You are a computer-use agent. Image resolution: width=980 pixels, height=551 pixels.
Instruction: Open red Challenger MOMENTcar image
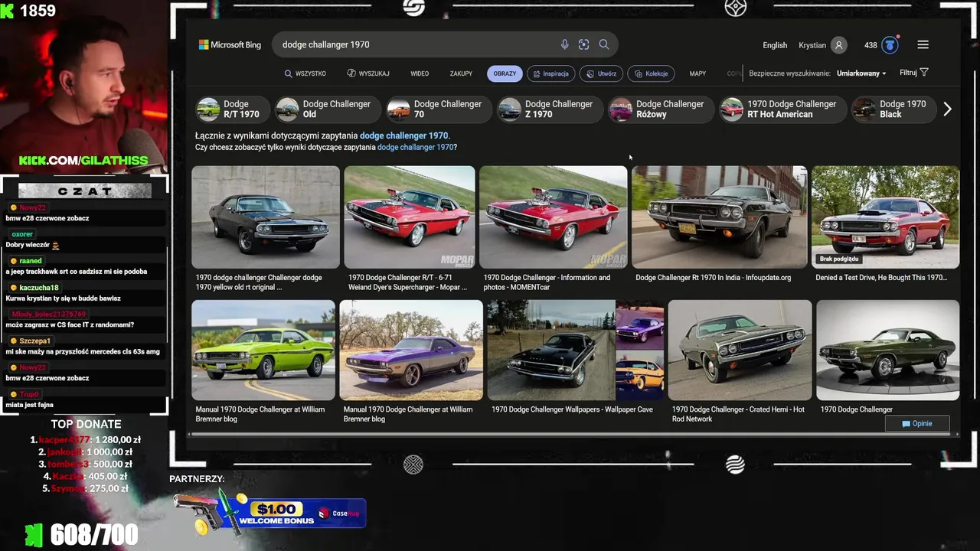(553, 217)
